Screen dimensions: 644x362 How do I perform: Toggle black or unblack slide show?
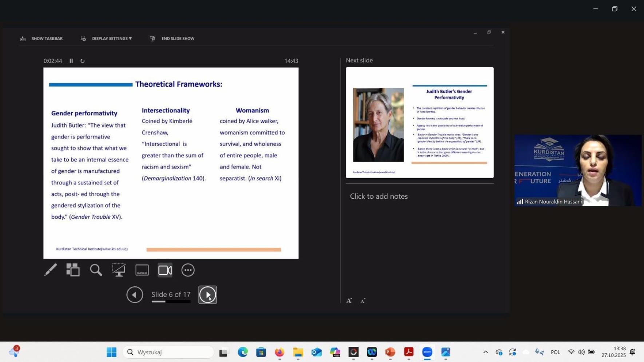pyautogui.click(x=119, y=270)
